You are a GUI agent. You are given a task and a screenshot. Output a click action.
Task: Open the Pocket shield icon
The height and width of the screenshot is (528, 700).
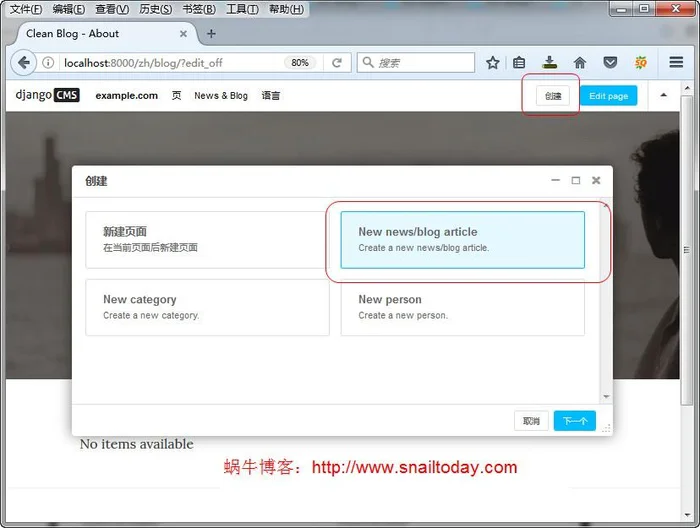click(x=610, y=62)
